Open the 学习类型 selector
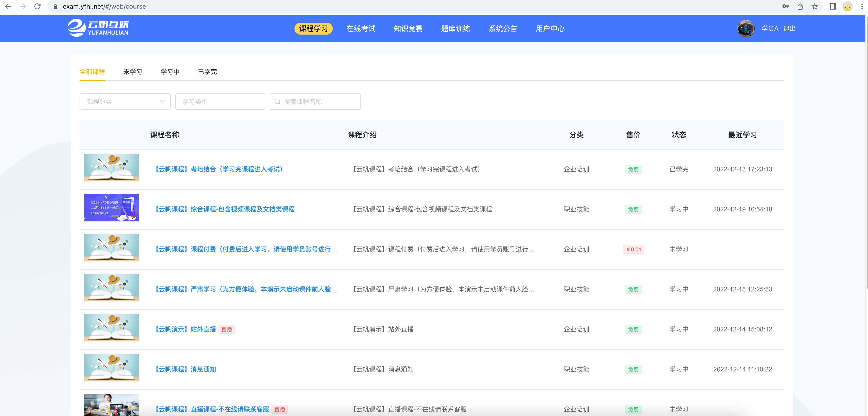Screen dimensions: 868x416 (220, 101)
